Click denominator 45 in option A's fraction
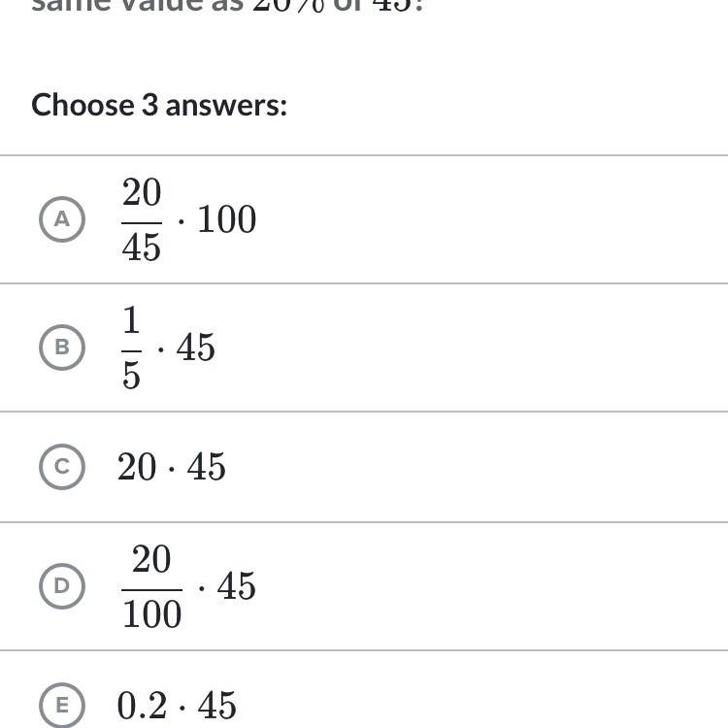Viewport: 728px width, 728px height. (142, 247)
